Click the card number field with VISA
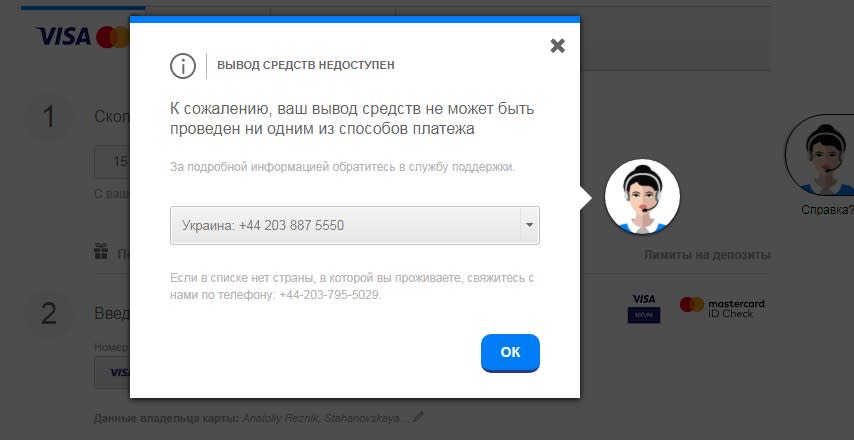 click(x=113, y=372)
